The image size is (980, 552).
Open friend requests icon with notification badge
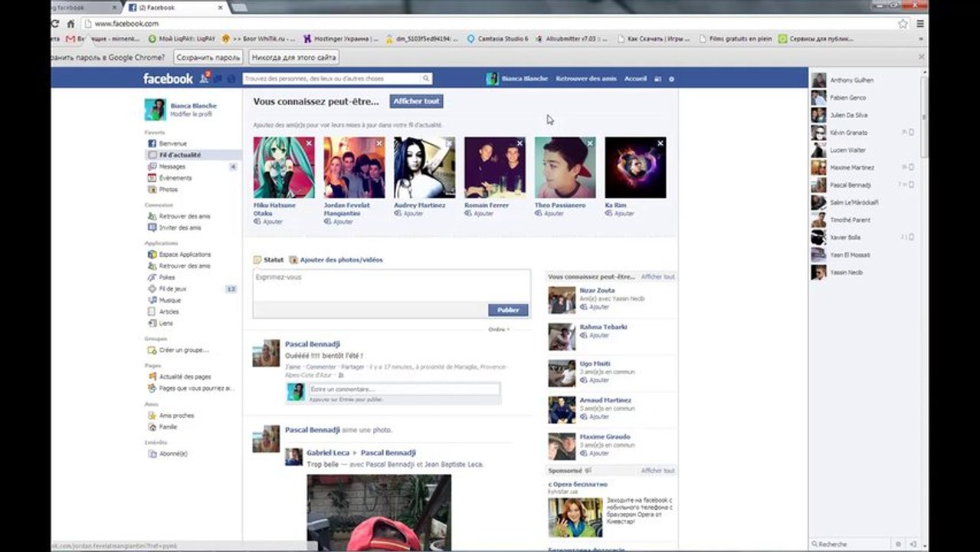click(x=205, y=78)
